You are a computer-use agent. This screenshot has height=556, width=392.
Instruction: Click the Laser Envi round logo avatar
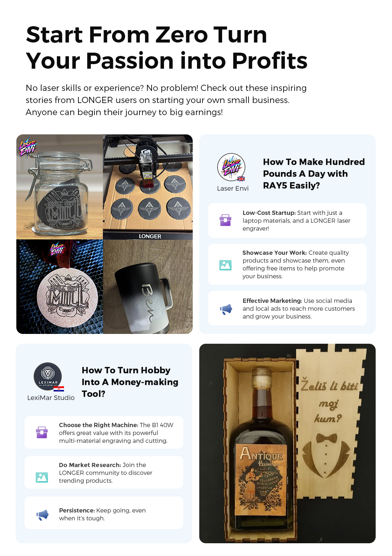231,167
